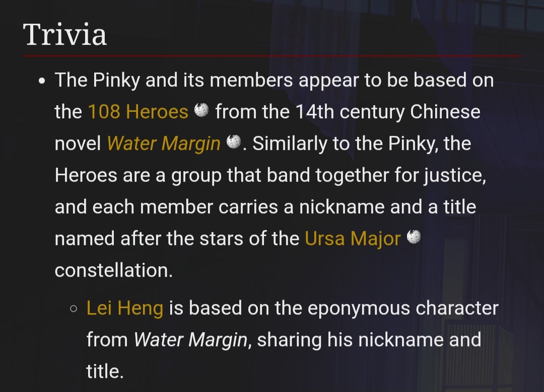Select the "Trivia" section heading
The height and width of the screenshot is (392, 544).
click(x=65, y=35)
